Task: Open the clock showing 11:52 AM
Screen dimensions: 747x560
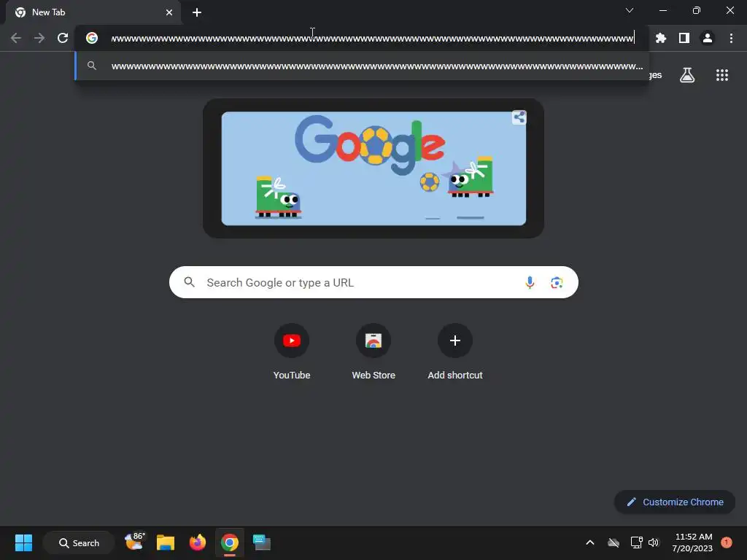Action: 693,542
